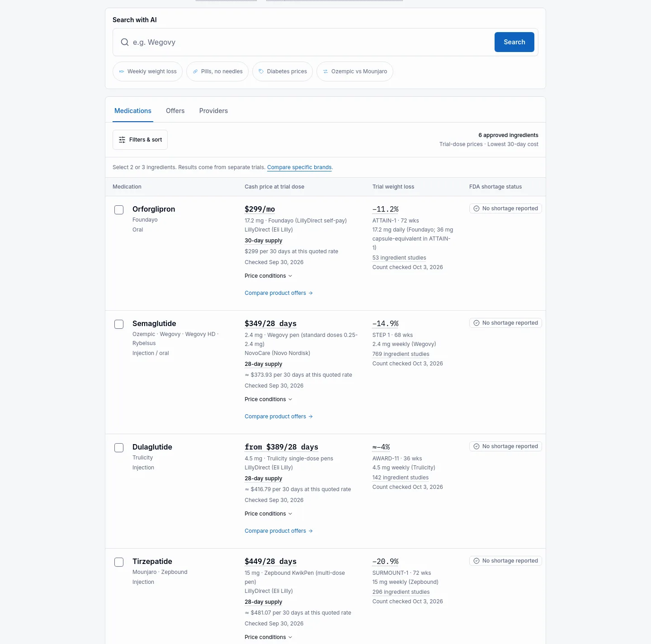Open the Offers tab
Viewport: 651px width, 644px height.
tap(175, 111)
